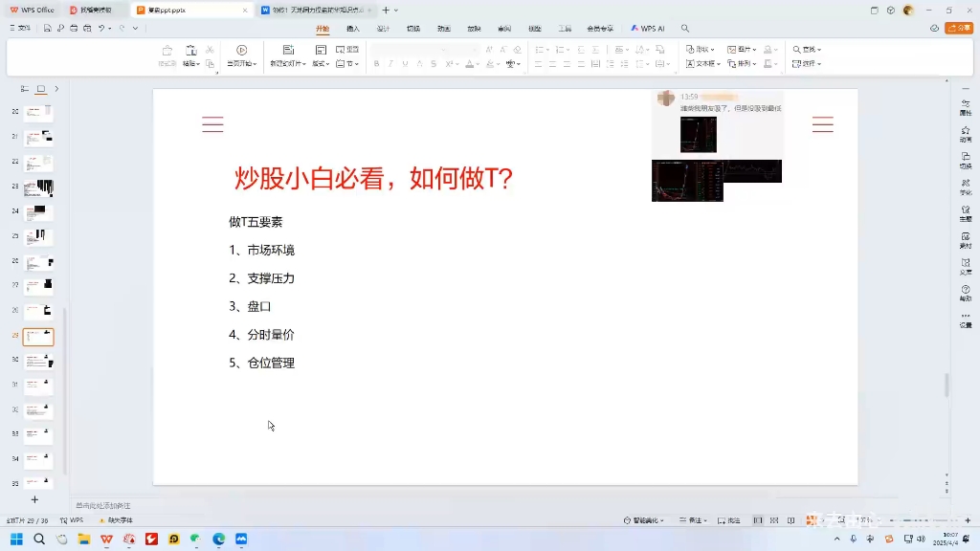Screen dimensions: 980x551
Task: Open Windows Start menu
Action: tap(17, 540)
